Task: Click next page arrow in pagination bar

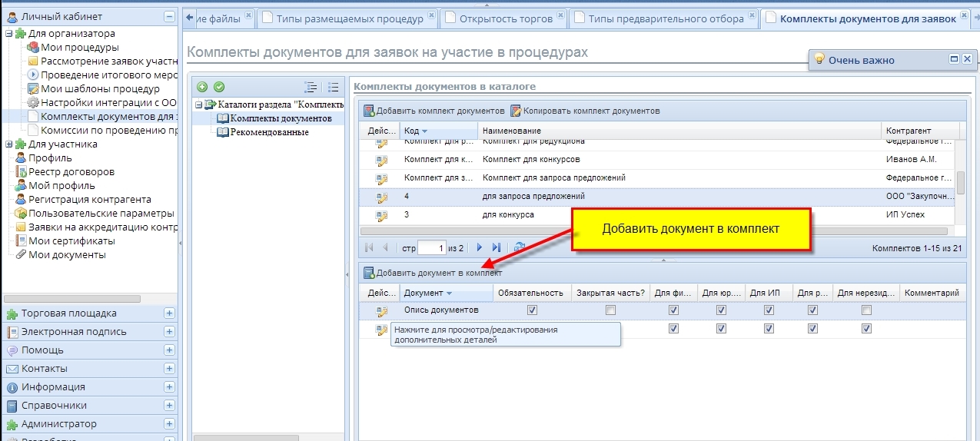Action: click(480, 247)
